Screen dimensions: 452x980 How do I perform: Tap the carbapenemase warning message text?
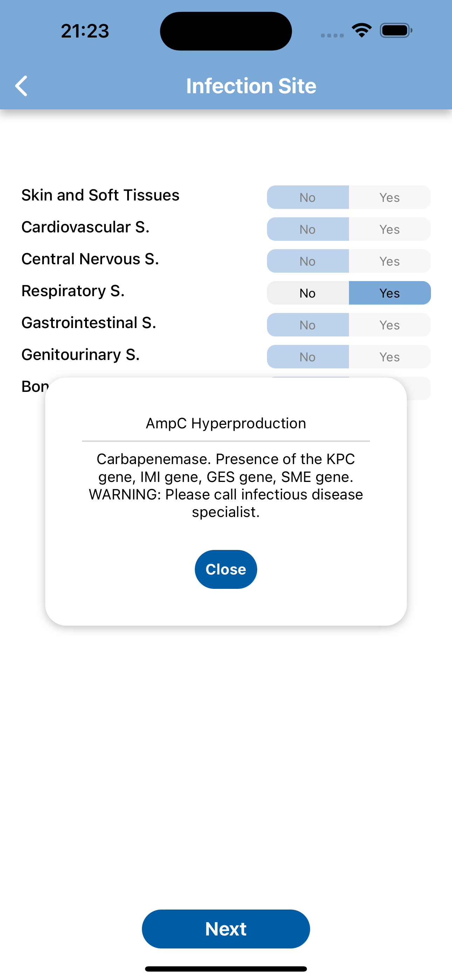click(226, 485)
